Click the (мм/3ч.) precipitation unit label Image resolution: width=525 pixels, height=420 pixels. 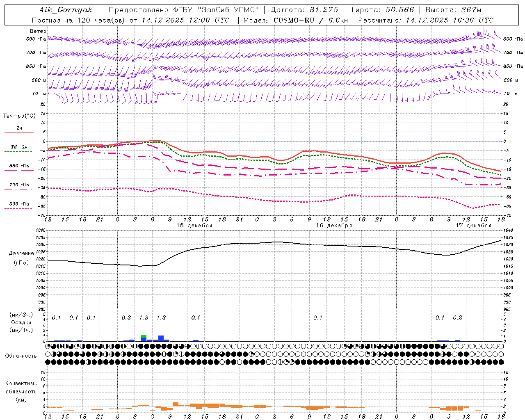(x=21, y=315)
